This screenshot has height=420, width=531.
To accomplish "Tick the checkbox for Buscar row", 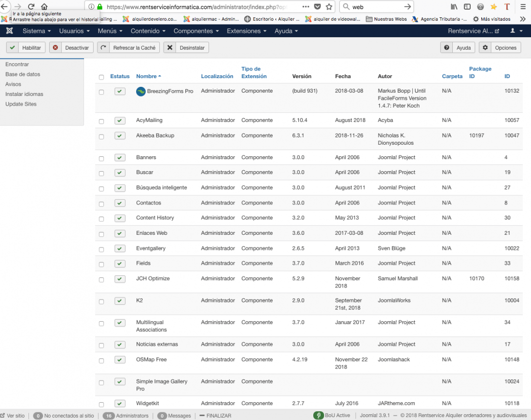I will click(101, 173).
